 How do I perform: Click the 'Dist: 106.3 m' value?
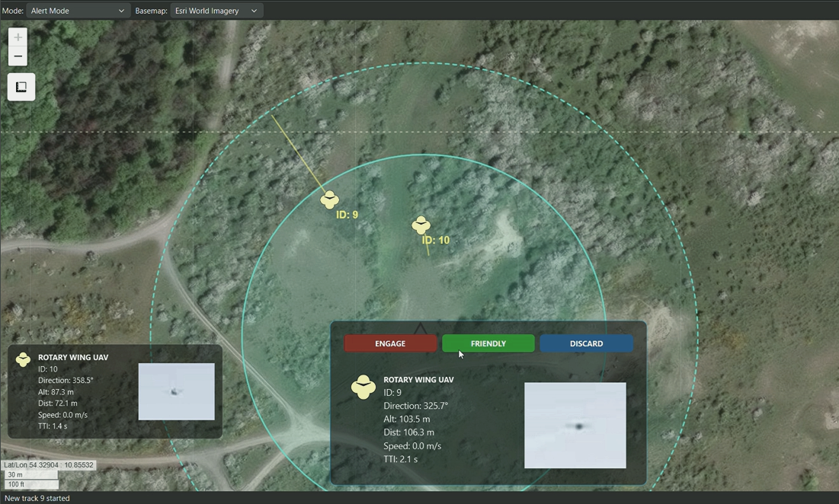point(408,432)
